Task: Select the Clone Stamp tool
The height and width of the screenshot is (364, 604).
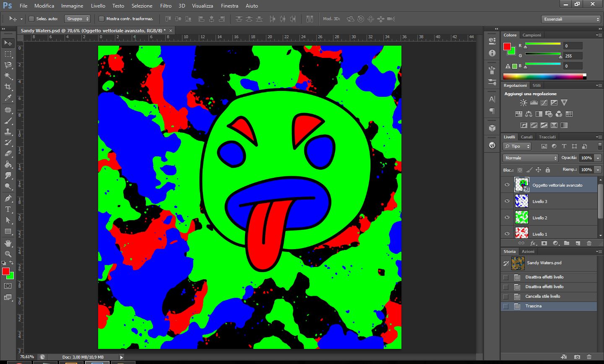Action: click(x=8, y=132)
